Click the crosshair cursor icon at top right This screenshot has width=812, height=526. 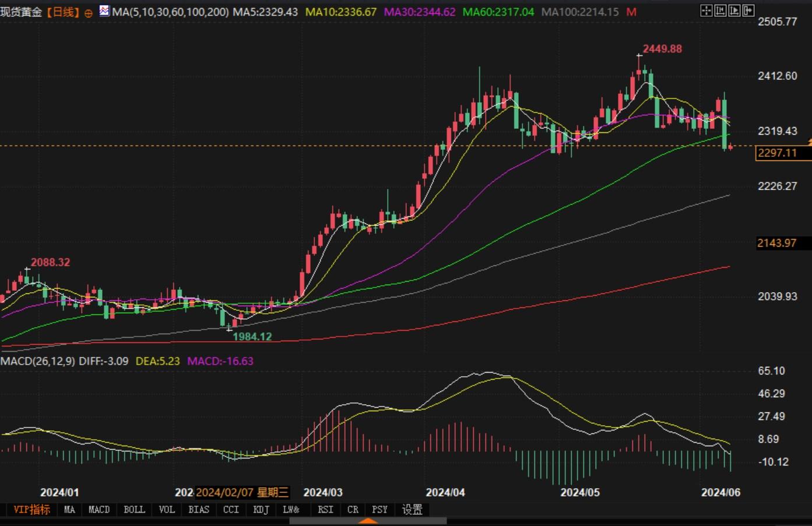click(706, 10)
